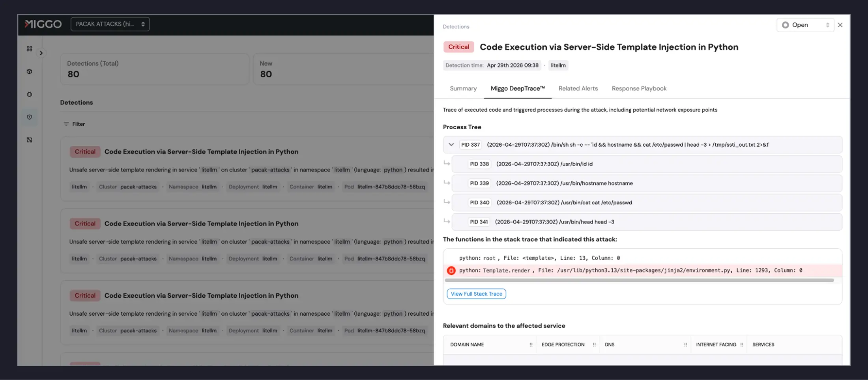Click the INTERNET FACING column drag handle
The height and width of the screenshot is (380, 868).
[x=742, y=345]
